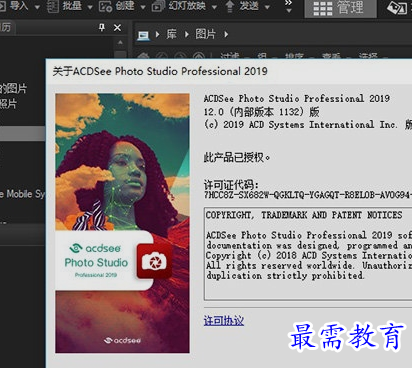
Task: Click the 批量 toolbar label
Action: pyautogui.click(x=72, y=5)
